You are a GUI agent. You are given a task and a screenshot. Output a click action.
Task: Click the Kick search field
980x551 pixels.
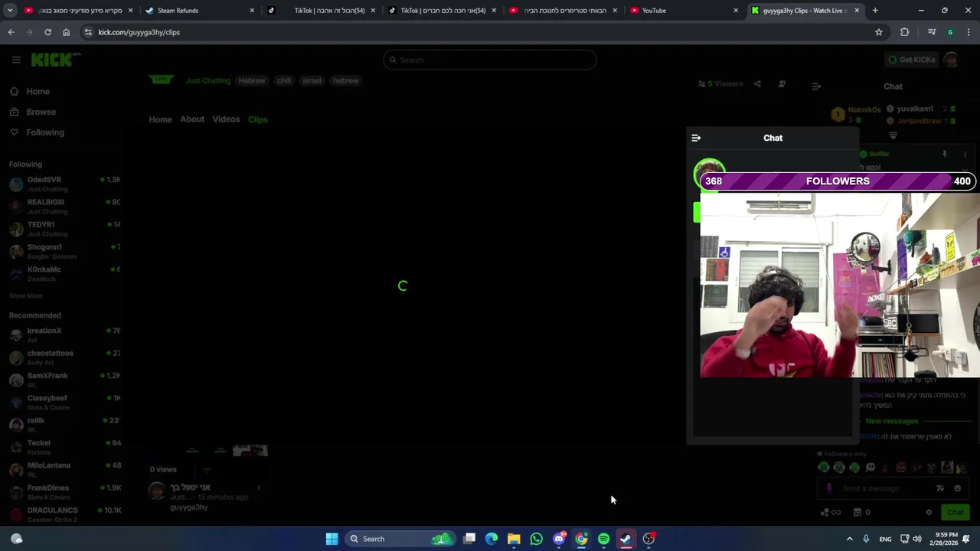tap(490, 60)
